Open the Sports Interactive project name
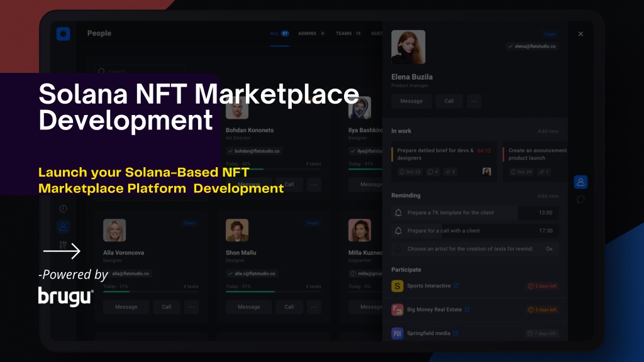The width and height of the screenshot is (644, 362). click(429, 286)
